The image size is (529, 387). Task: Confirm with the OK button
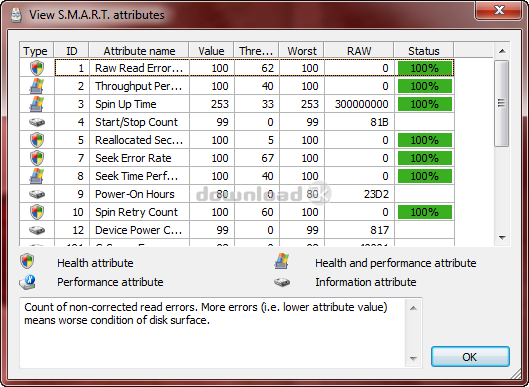click(470, 356)
